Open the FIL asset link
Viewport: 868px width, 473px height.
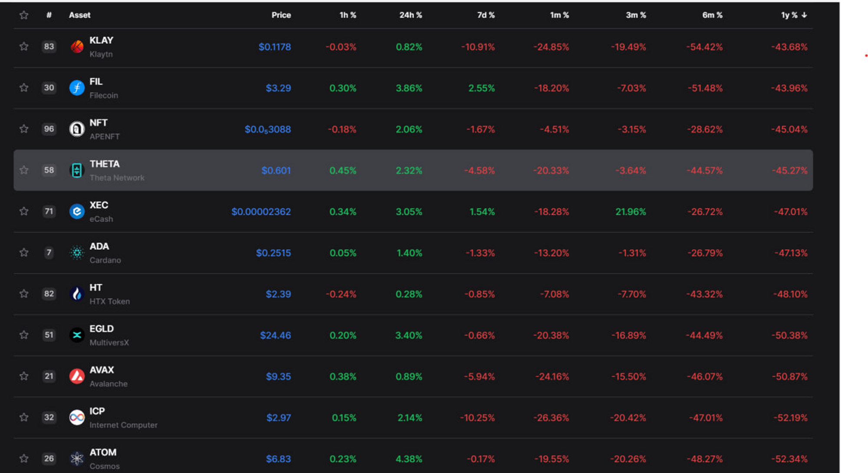(x=96, y=82)
